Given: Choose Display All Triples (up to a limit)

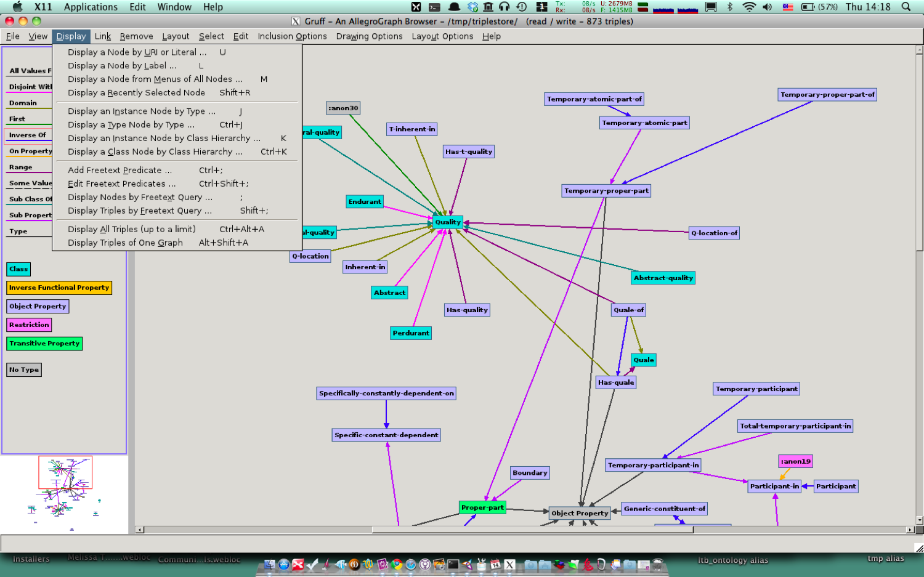Looking at the screenshot, I should (132, 229).
